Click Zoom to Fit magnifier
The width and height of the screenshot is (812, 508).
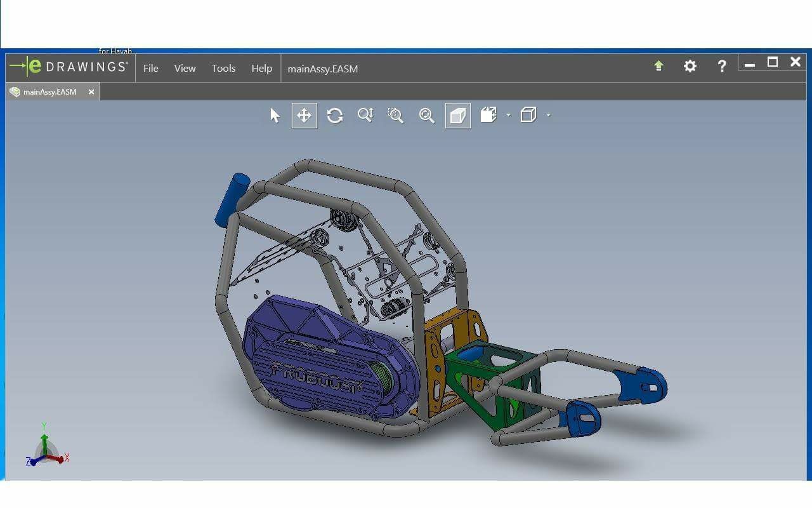coord(427,116)
